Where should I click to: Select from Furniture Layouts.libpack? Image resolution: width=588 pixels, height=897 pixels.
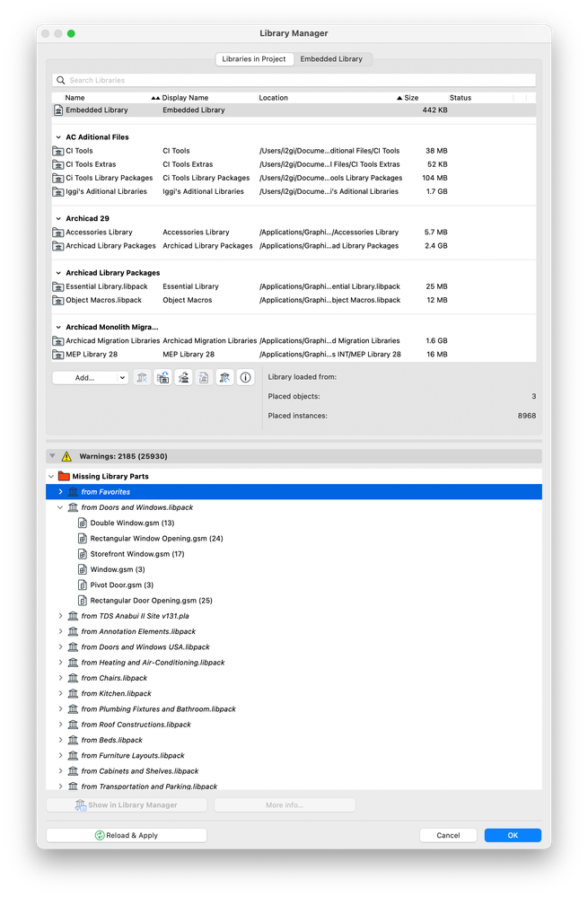(133, 756)
